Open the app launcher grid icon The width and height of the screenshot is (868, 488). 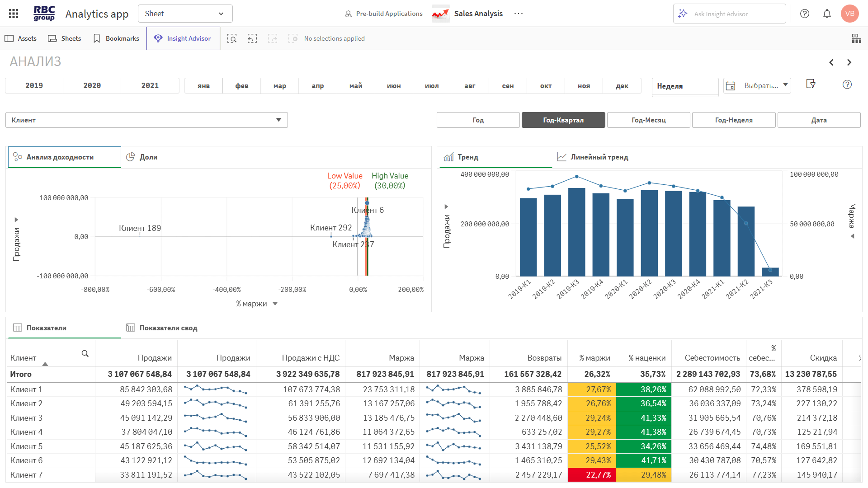[14, 14]
